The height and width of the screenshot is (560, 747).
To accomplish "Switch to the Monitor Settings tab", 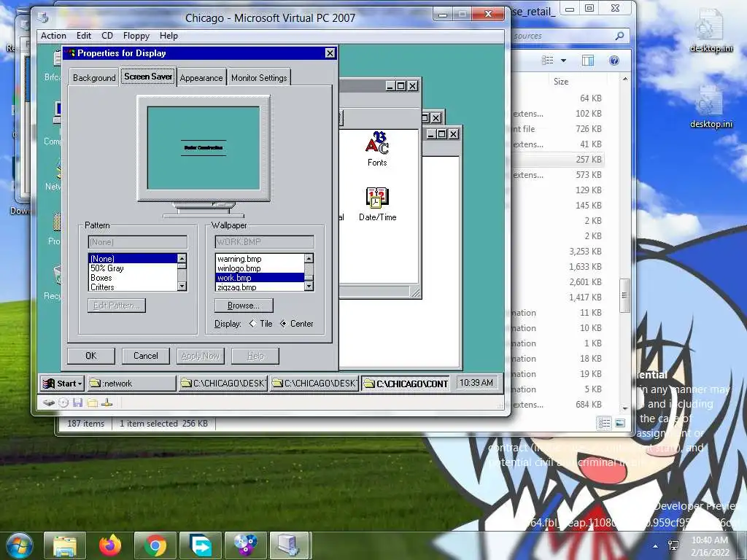I will pyautogui.click(x=259, y=77).
